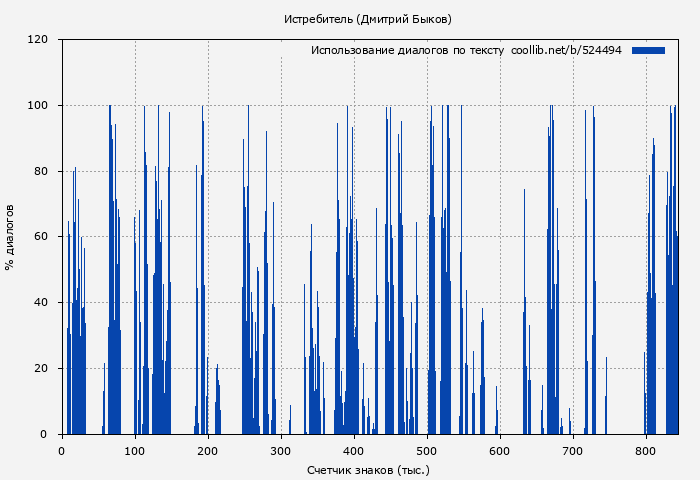Click the x-axis label "Счетчик знаков (тыс.)"

(x=368, y=469)
